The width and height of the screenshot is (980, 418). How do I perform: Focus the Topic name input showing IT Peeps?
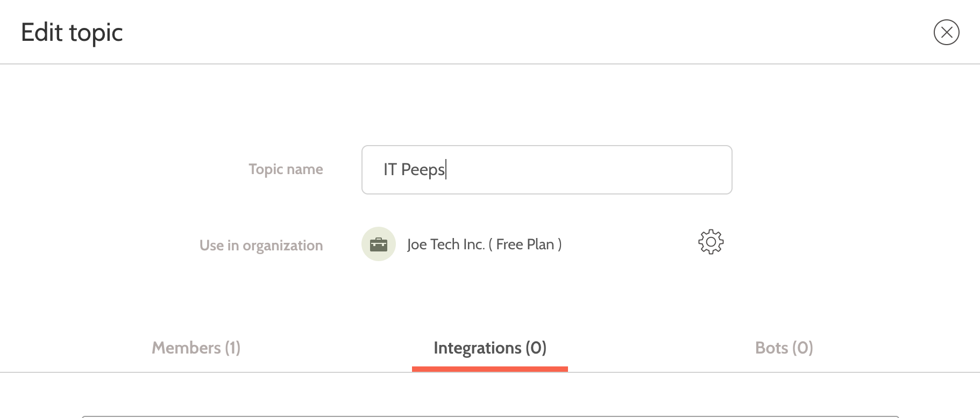[546, 169]
